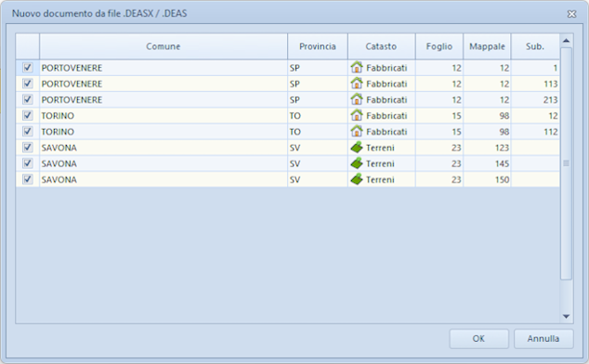Uncheck the first PORTOVENERE row checkbox

click(28, 68)
